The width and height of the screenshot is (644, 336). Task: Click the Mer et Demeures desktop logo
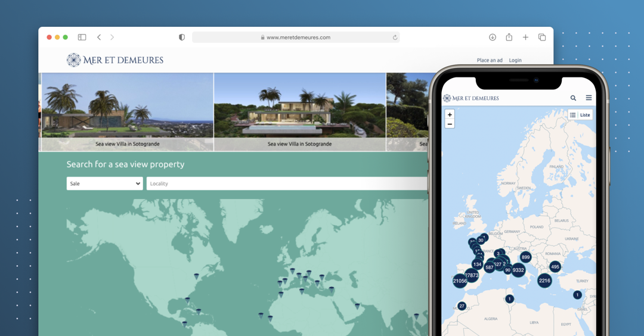click(115, 60)
